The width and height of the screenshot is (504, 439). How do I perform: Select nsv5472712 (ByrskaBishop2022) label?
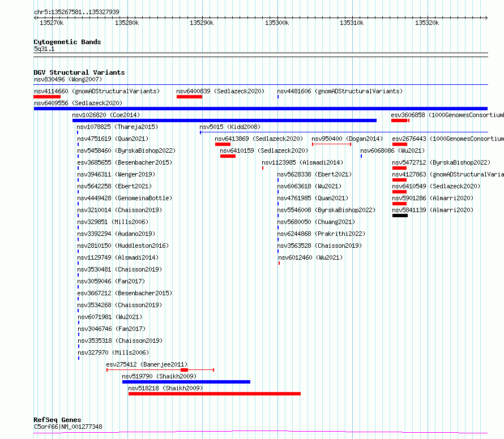(x=441, y=162)
